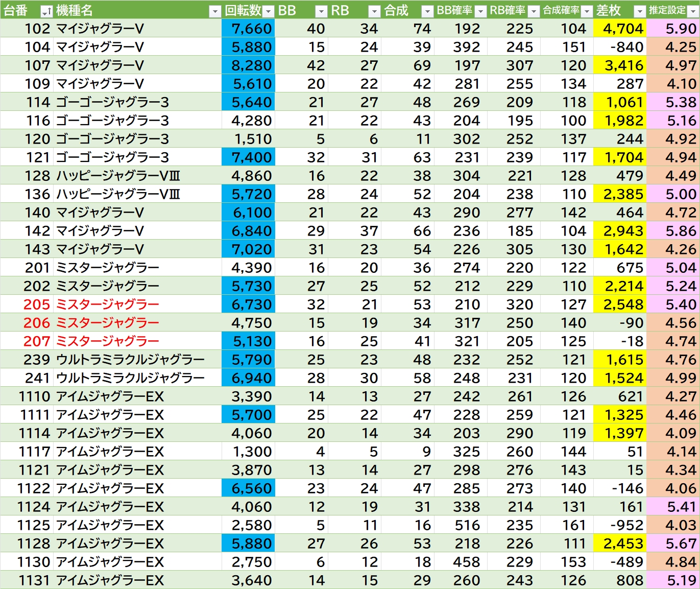Select the 差枚 header cell label
This screenshot has width=700, height=589.
[609, 10]
